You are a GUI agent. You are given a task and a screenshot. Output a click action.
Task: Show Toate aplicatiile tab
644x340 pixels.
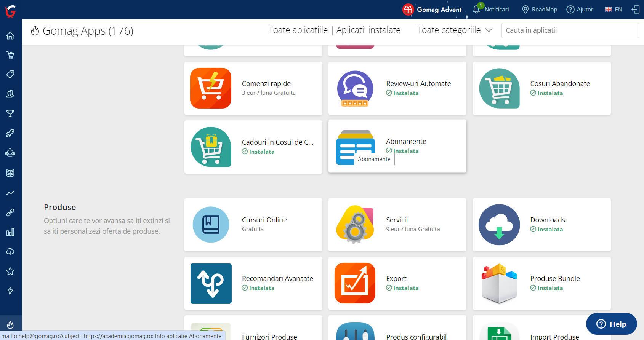tap(298, 30)
